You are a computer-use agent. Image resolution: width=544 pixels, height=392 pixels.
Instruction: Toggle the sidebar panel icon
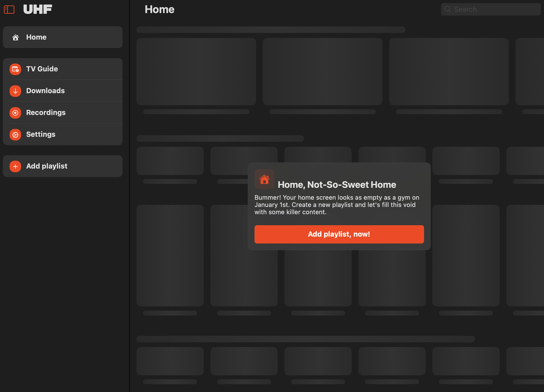pos(9,10)
